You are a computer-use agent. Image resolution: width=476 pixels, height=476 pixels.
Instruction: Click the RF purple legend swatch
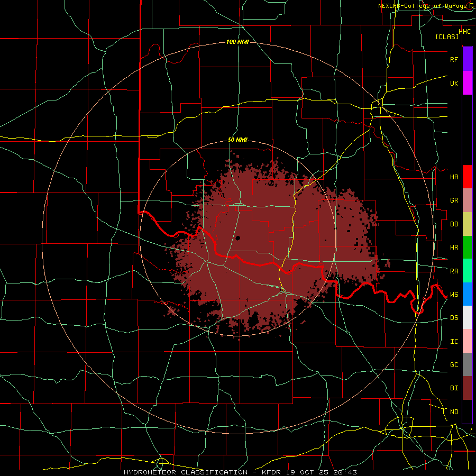tap(467, 59)
